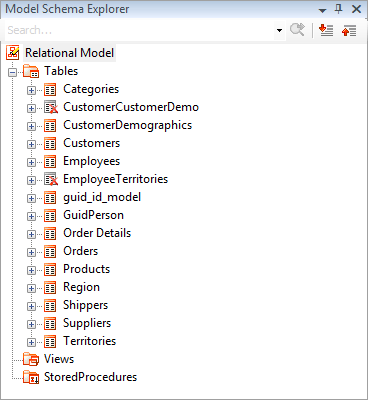368x400 pixels.
Task: Click the Relational Model root icon
Action: pos(13,53)
